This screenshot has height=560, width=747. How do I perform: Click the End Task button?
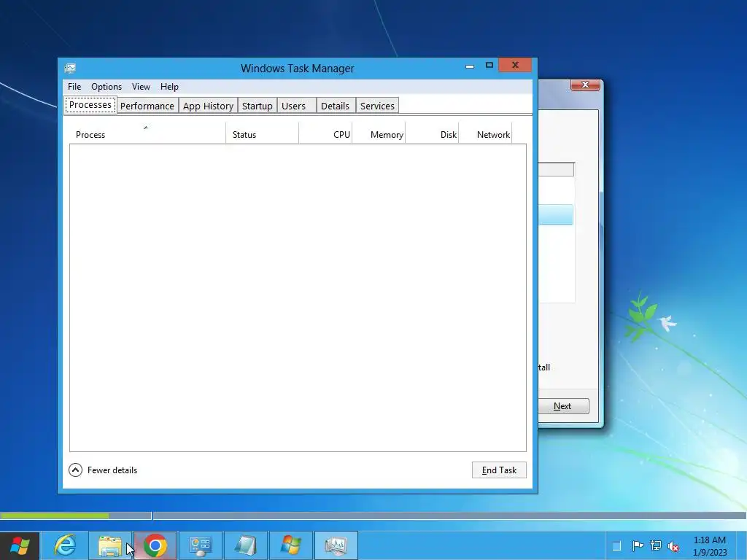point(499,470)
